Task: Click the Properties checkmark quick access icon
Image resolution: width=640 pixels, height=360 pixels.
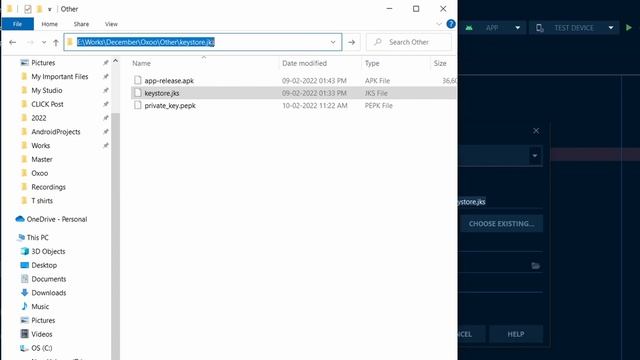Action: (28, 9)
